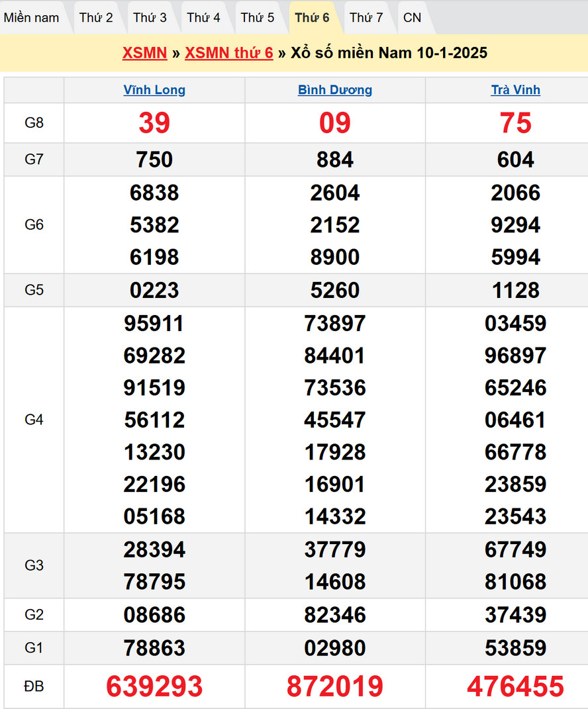This screenshot has width=588, height=709.
Task: Click the XSMN breadcrumb link
Action: [144, 53]
